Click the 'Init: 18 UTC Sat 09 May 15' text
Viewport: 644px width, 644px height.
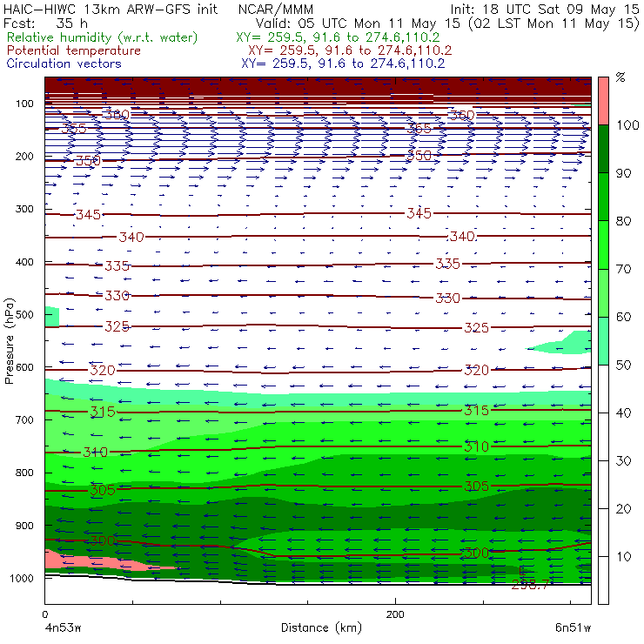[x=545, y=9]
